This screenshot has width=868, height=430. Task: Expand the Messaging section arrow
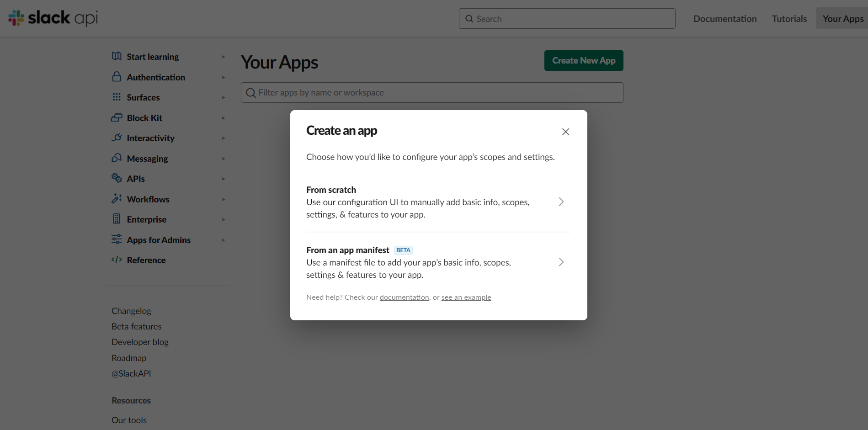(x=224, y=159)
